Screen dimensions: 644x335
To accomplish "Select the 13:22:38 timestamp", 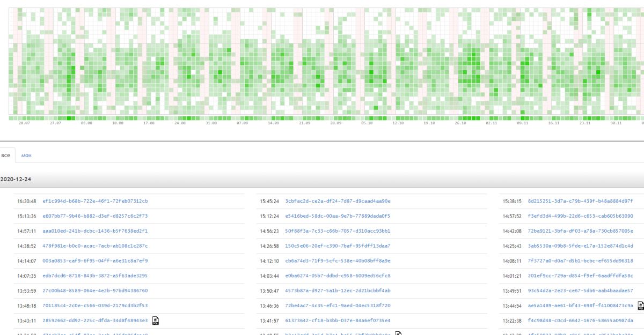I will (x=512, y=321).
